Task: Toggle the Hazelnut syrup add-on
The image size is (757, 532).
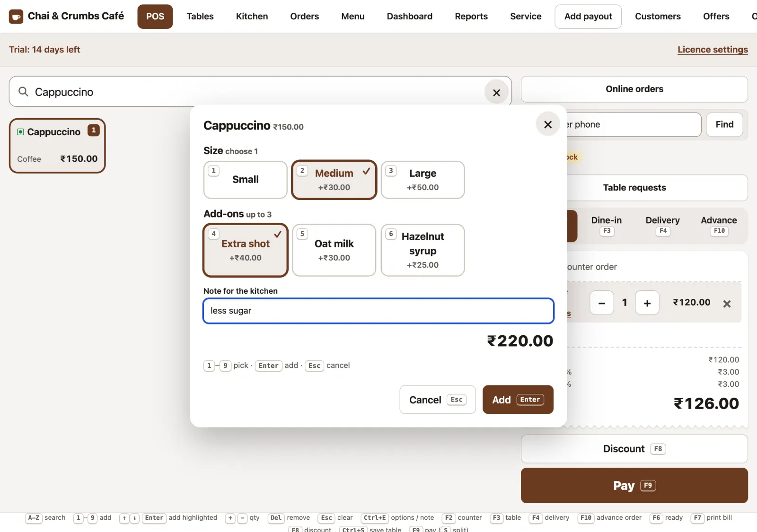Action: click(x=423, y=250)
